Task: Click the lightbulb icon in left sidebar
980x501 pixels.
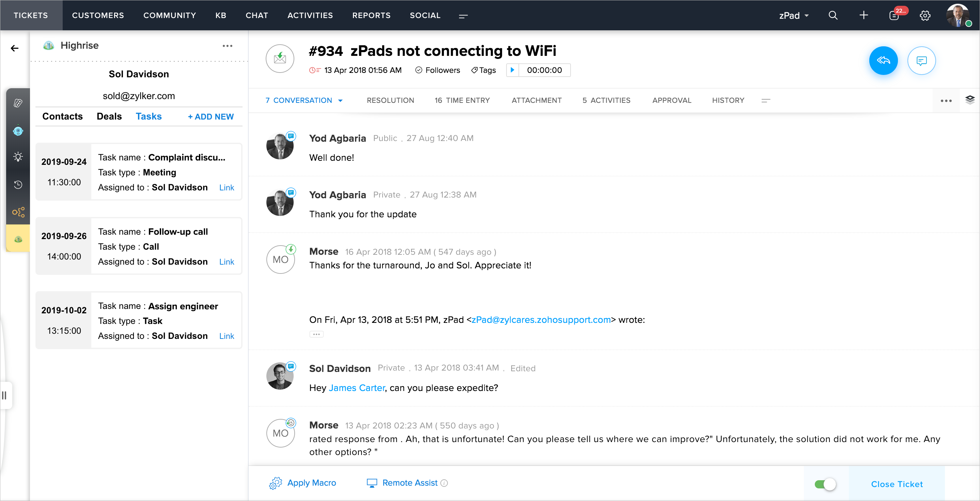Action: [x=18, y=157]
